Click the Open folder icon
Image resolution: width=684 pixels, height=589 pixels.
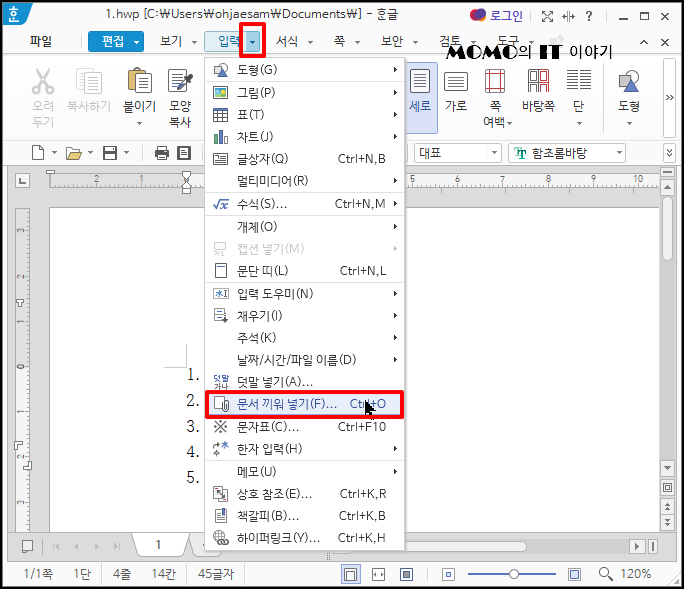click(x=74, y=154)
